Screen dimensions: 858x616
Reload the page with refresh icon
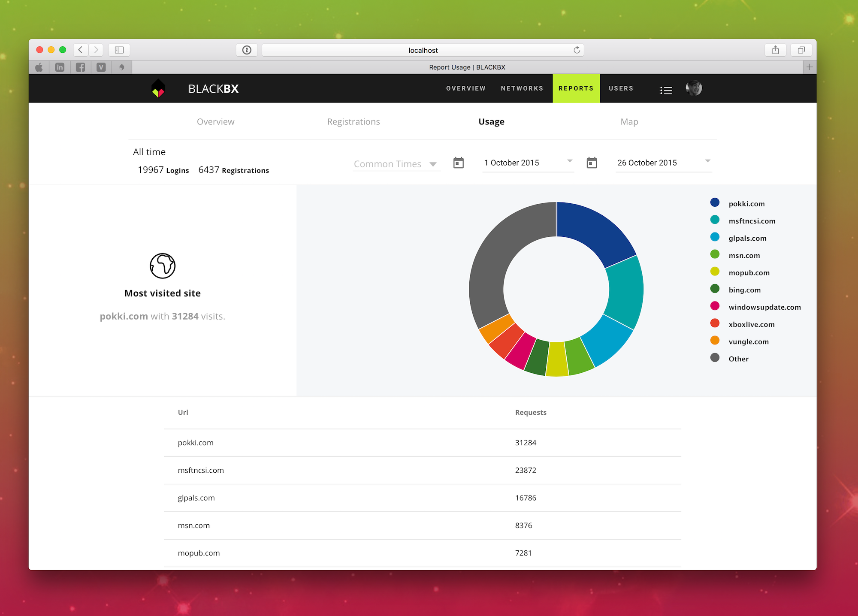577,50
